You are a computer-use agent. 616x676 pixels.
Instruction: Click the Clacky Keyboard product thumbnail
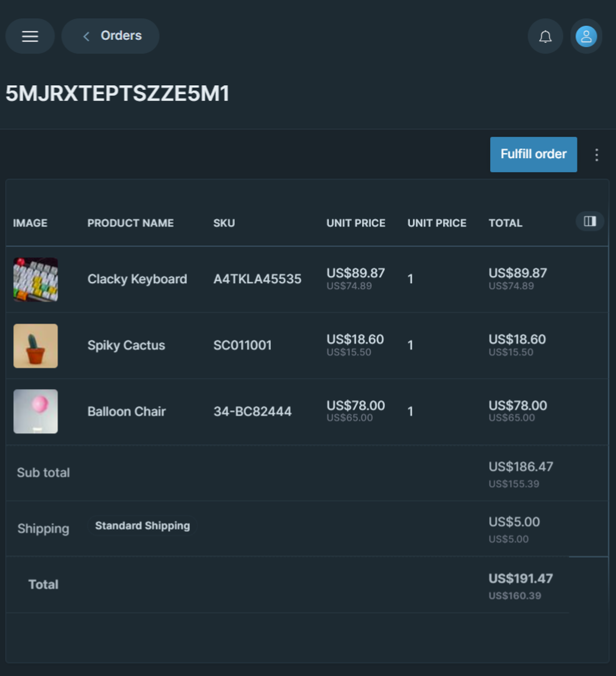[x=36, y=279]
